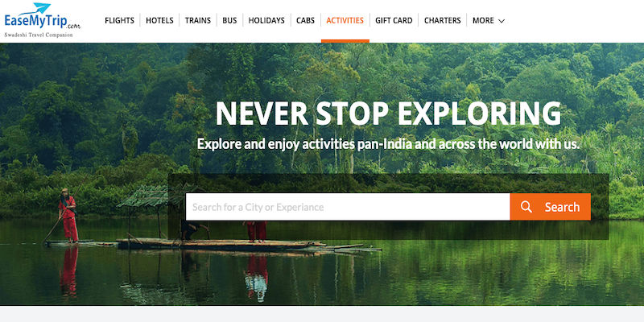Open the HOLIDAYS section
This screenshot has width=644, height=322.
[266, 21]
